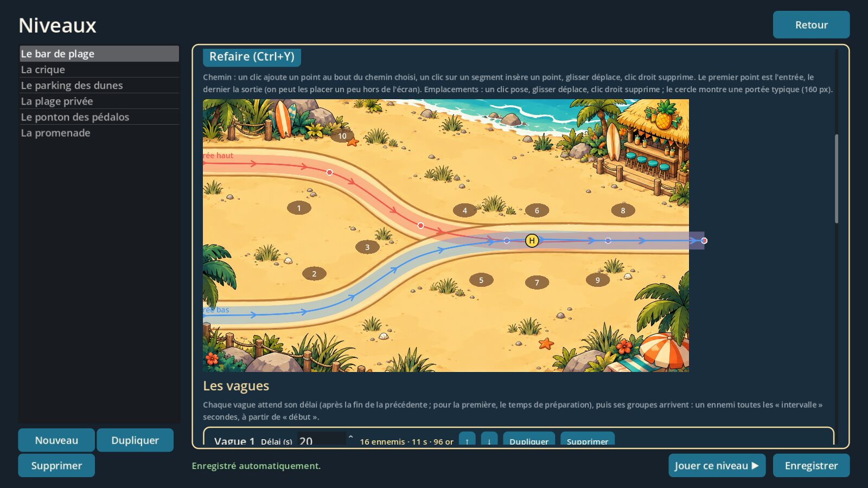Choose emplacement marker 8 near the bar
Screen dimensions: 868x488
[x=623, y=210]
